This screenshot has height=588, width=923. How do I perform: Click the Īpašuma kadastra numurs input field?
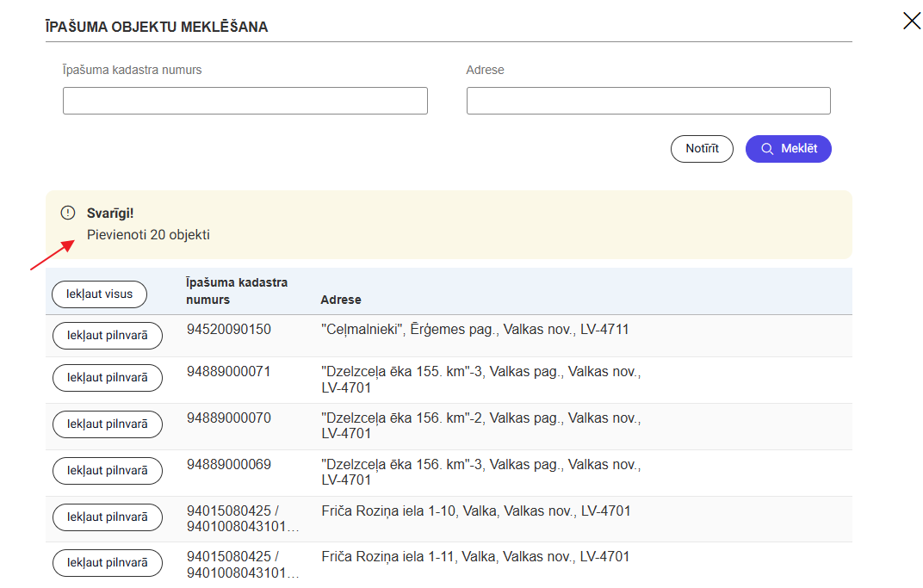(245, 101)
